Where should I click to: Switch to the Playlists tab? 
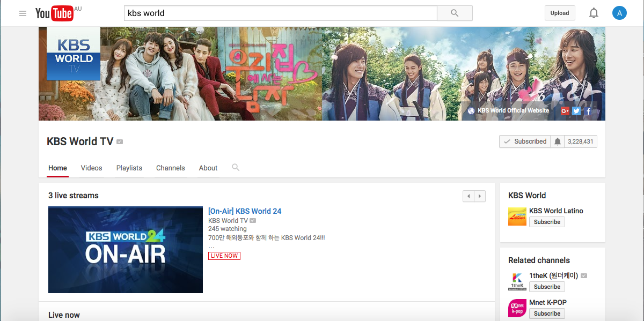129,168
